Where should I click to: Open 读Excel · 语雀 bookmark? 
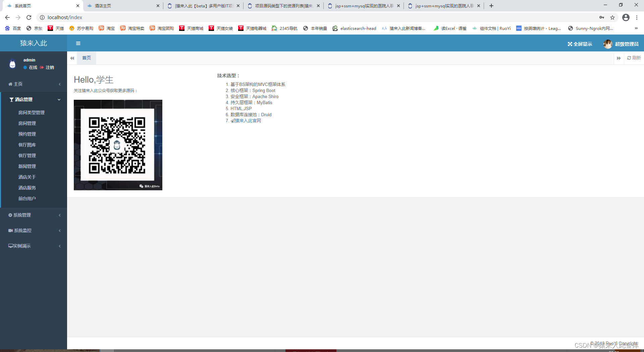[450, 29]
